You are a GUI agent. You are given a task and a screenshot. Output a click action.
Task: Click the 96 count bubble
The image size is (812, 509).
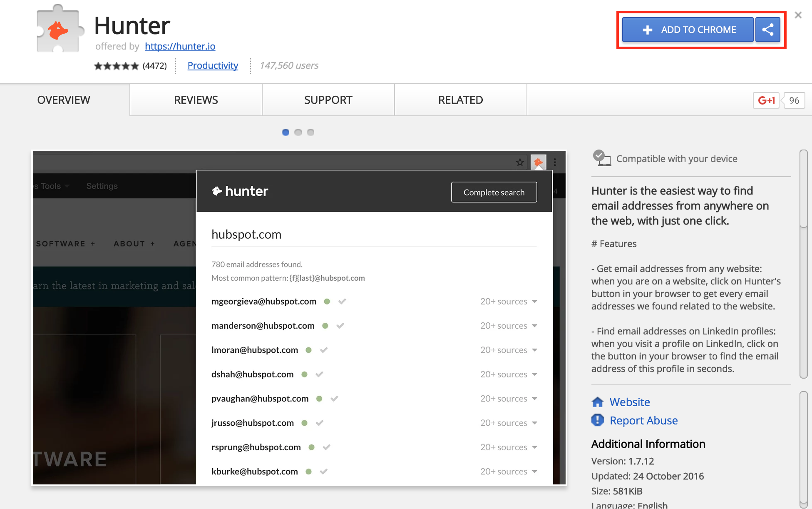tap(794, 100)
